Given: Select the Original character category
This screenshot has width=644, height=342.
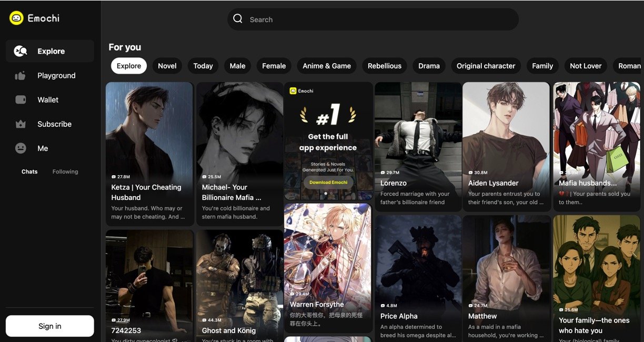Looking at the screenshot, I should 486,66.
